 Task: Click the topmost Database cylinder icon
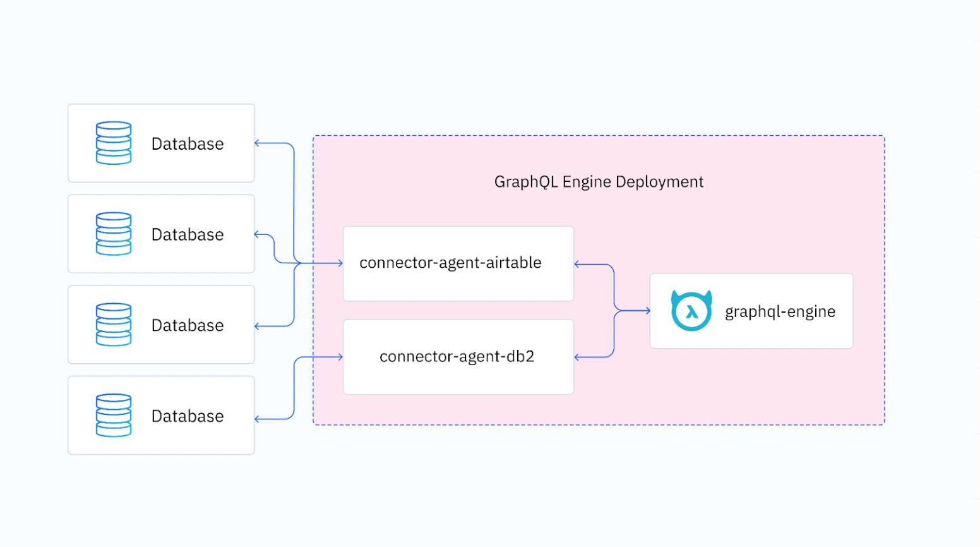coord(112,143)
